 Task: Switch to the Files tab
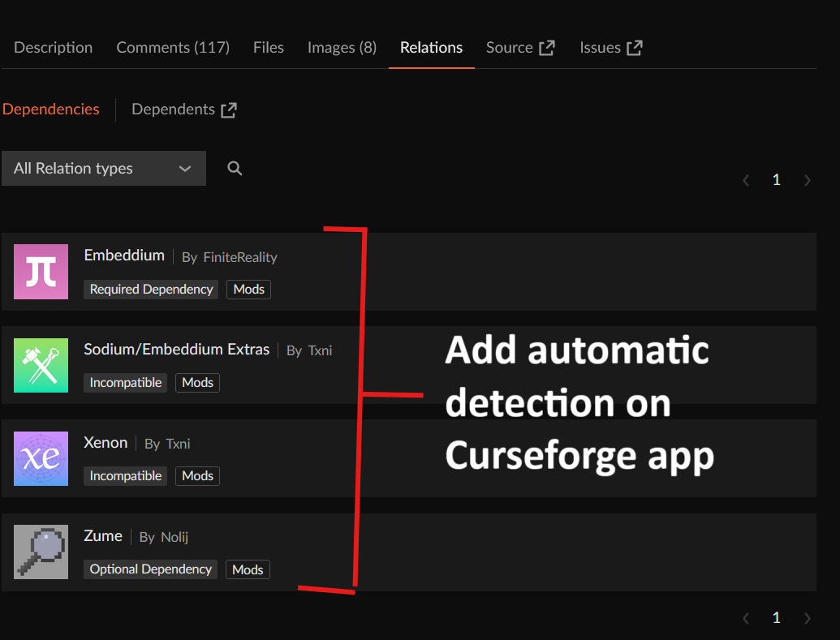(269, 48)
